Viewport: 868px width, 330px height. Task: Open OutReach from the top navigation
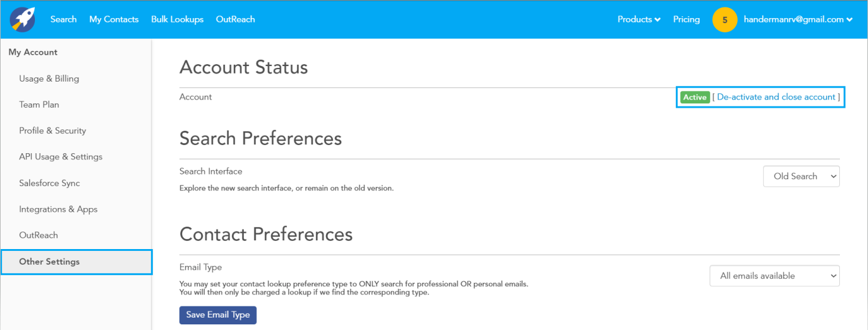(235, 19)
